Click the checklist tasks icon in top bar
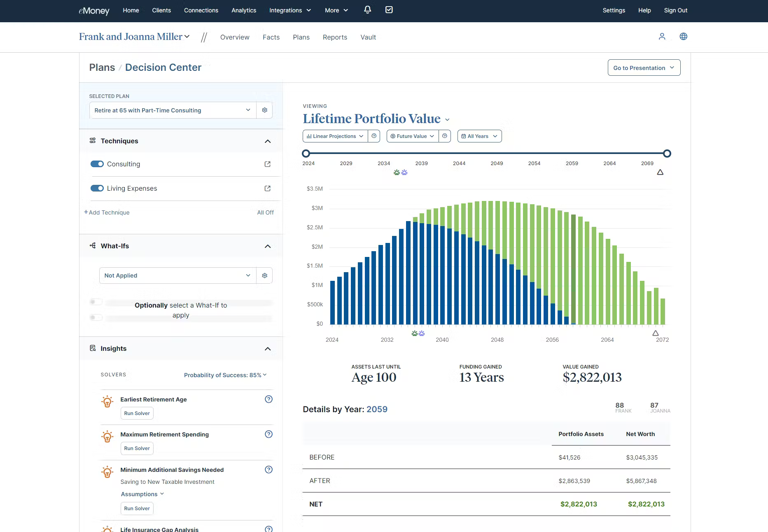 [389, 9]
